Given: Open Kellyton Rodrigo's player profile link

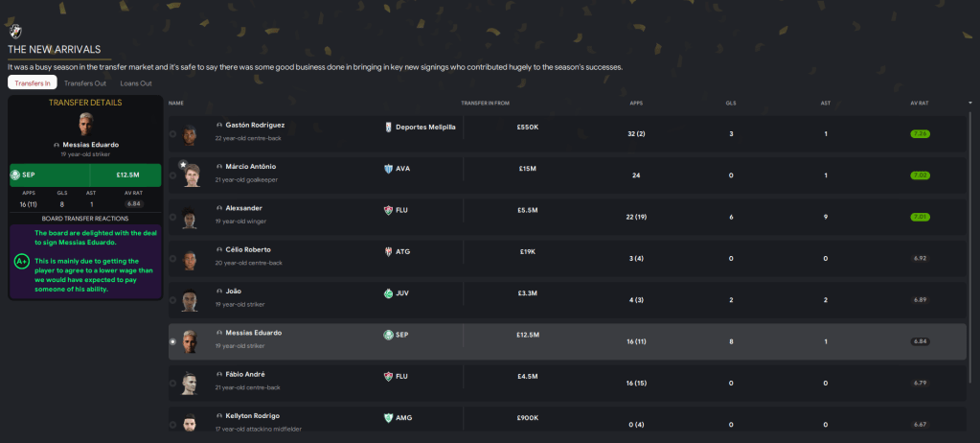Looking at the screenshot, I should point(253,415).
